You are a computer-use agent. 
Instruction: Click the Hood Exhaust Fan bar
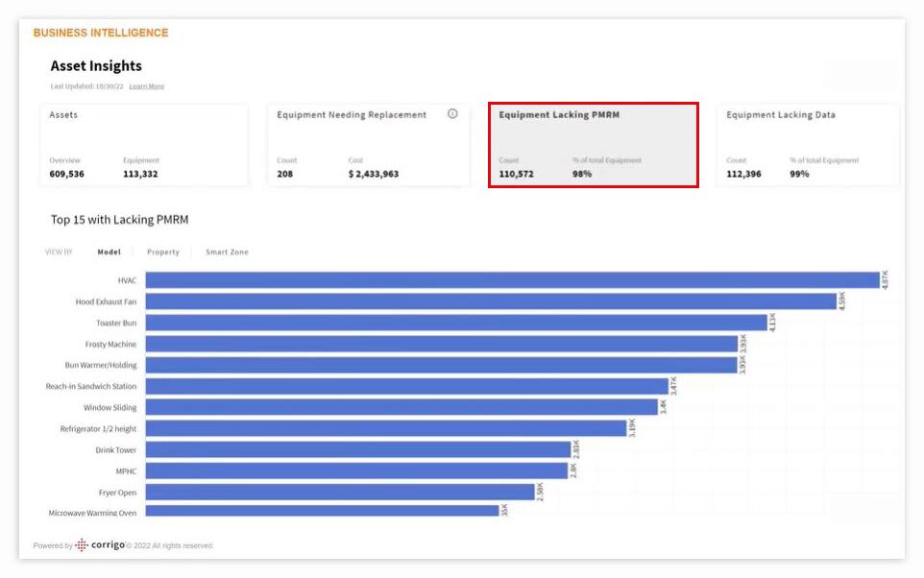click(492, 301)
